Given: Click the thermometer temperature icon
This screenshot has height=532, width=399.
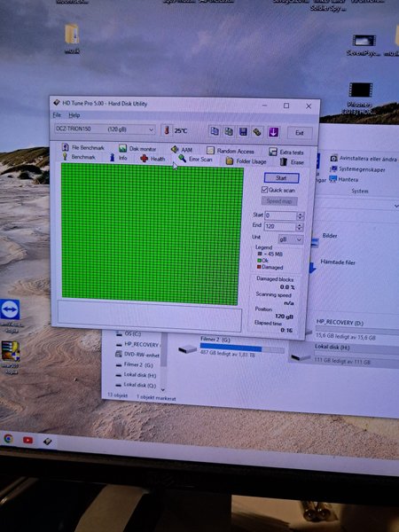Looking at the screenshot, I should click(x=167, y=130).
